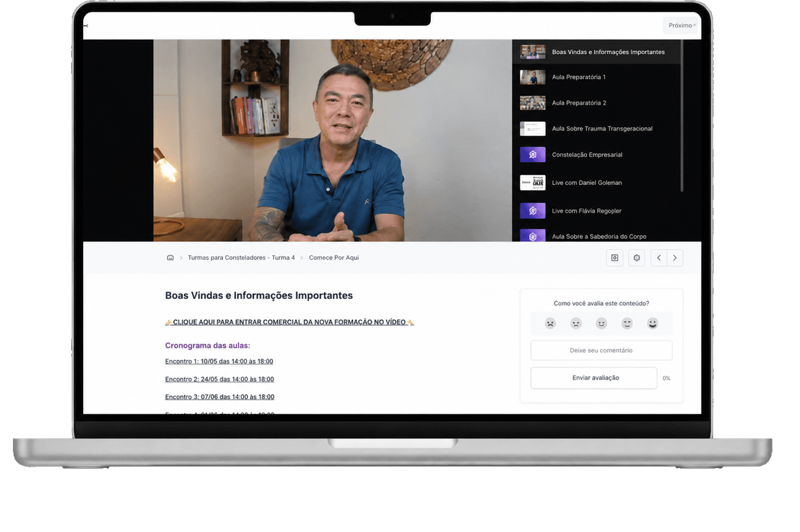The height and width of the screenshot is (532, 800).
Task: Open the lesson settings gear icon
Action: (636, 258)
